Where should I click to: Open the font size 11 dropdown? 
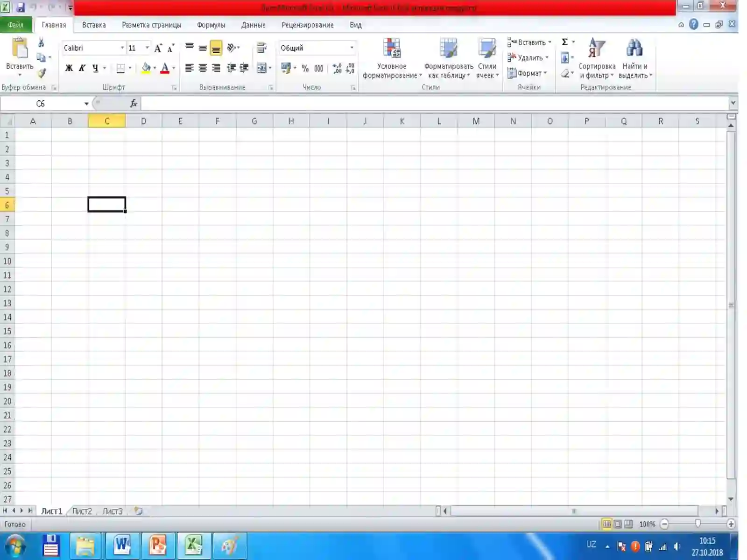[x=147, y=48]
